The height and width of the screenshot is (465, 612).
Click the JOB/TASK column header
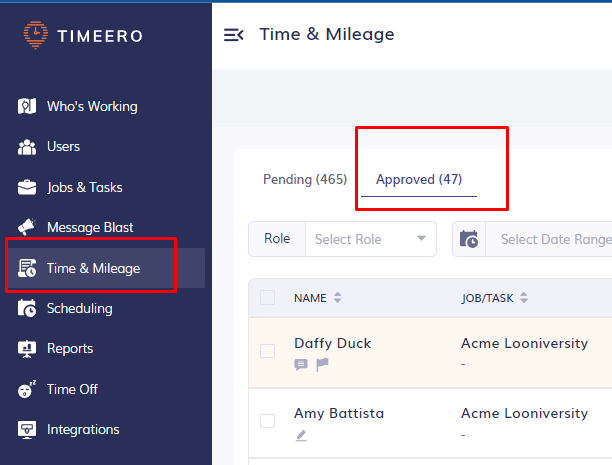(x=487, y=298)
